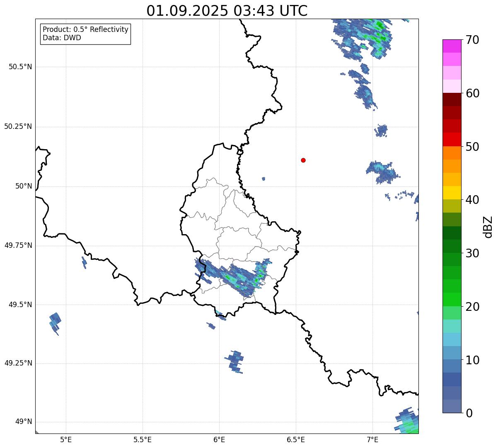The width and height of the screenshot is (498, 448).
Task: Click the 50 value on the colorbar
Action: (x=472, y=147)
